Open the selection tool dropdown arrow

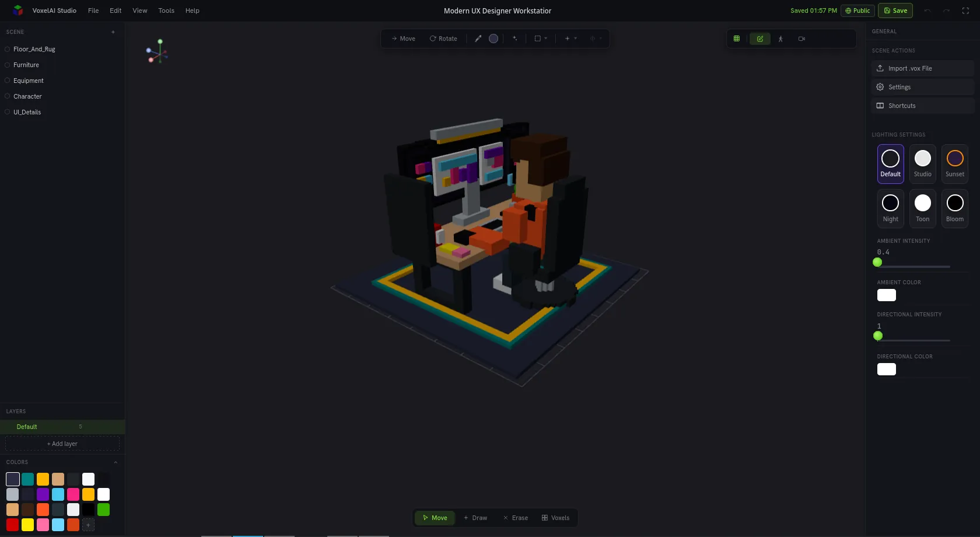[x=546, y=39]
